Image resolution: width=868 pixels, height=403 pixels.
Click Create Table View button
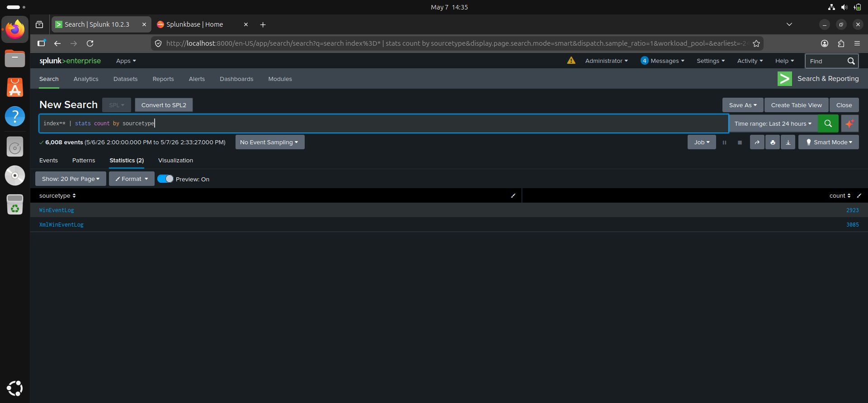pos(796,105)
